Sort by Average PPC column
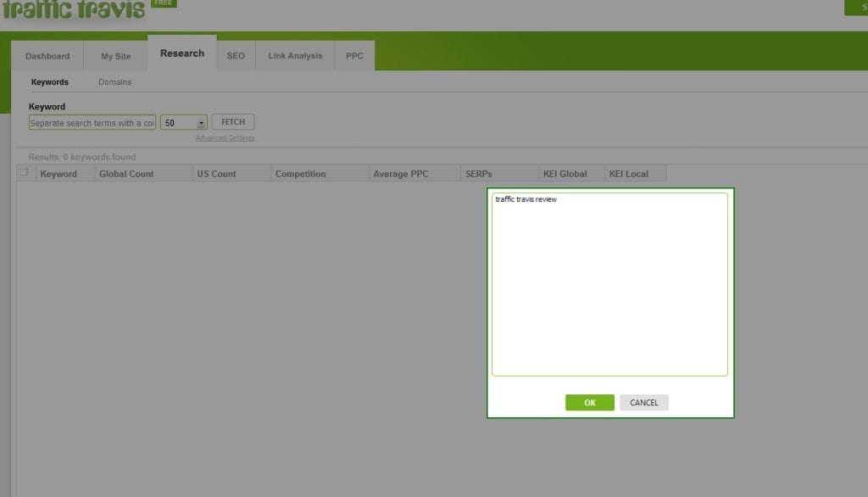 (x=415, y=173)
